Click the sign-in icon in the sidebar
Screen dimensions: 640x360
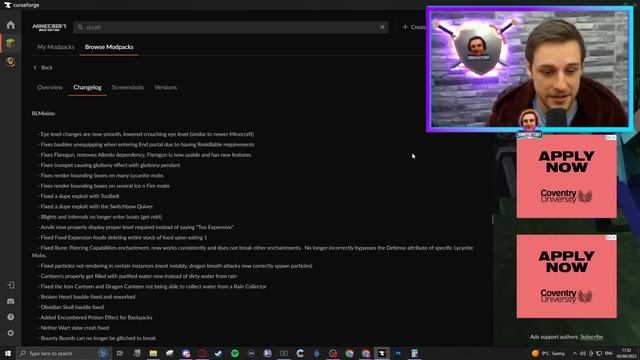11,285
